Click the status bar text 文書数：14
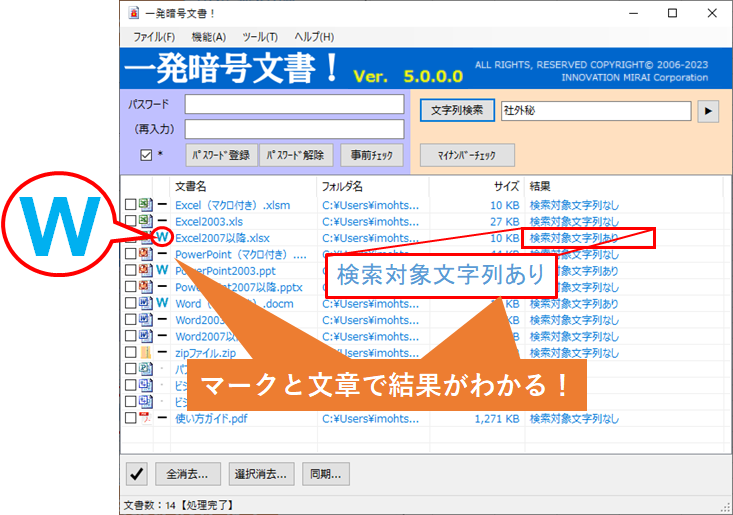 [x=150, y=506]
